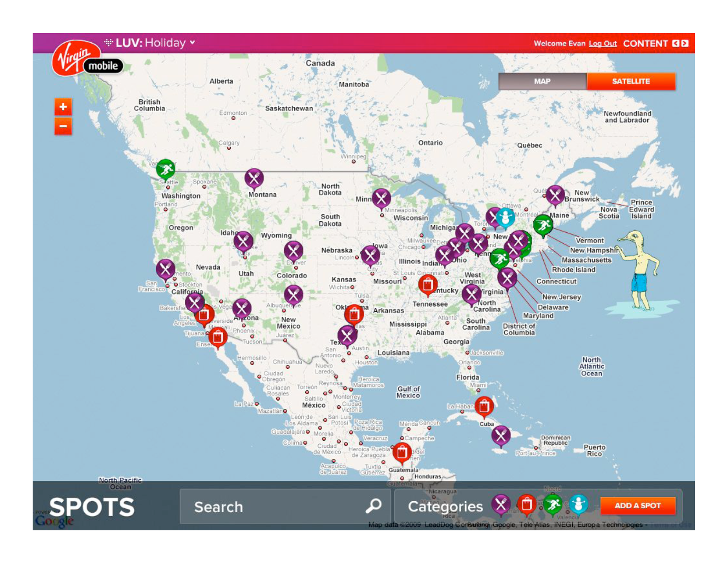
Task: Open the shopping pin near Tijuana
Action: click(x=218, y=338)
